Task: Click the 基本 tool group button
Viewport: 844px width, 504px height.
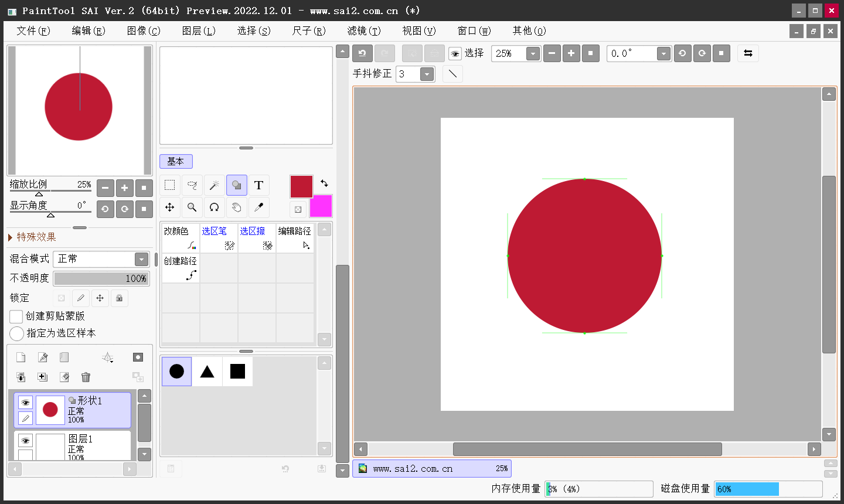Action: (x=176, y=161)
